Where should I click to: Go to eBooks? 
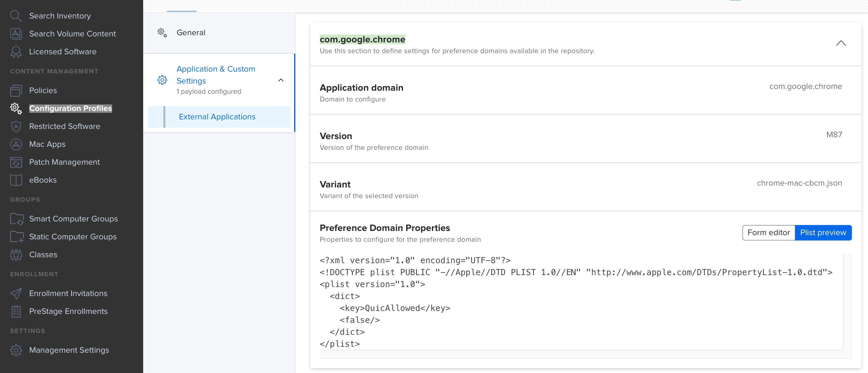pyautogui.click(x=43, y=180)
